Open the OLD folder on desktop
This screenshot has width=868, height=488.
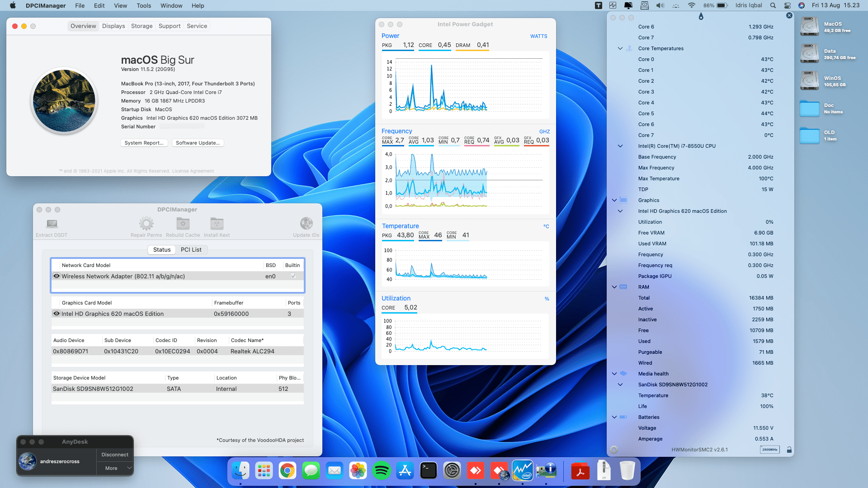click(809, 135)
